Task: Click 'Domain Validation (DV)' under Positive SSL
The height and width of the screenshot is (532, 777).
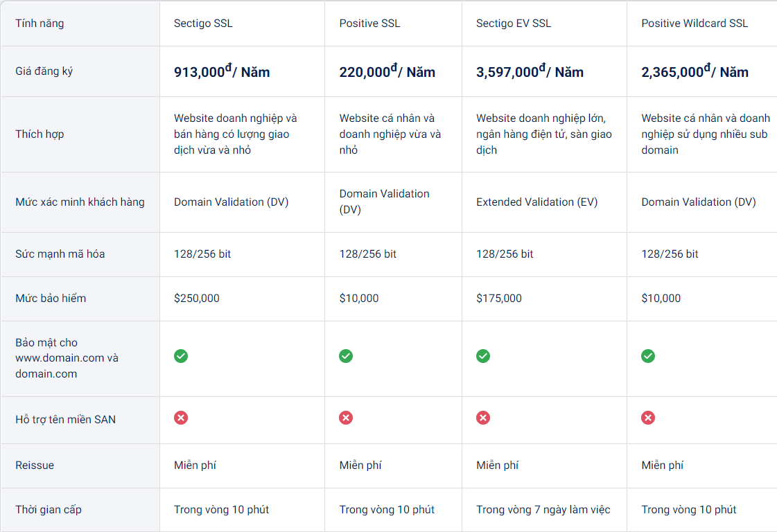Action: (385, 202)
